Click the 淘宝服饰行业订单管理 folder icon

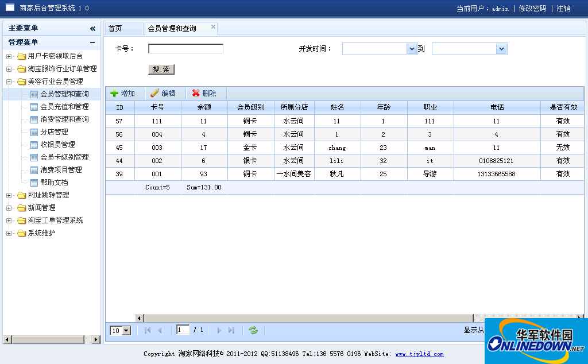click(21, 69)
